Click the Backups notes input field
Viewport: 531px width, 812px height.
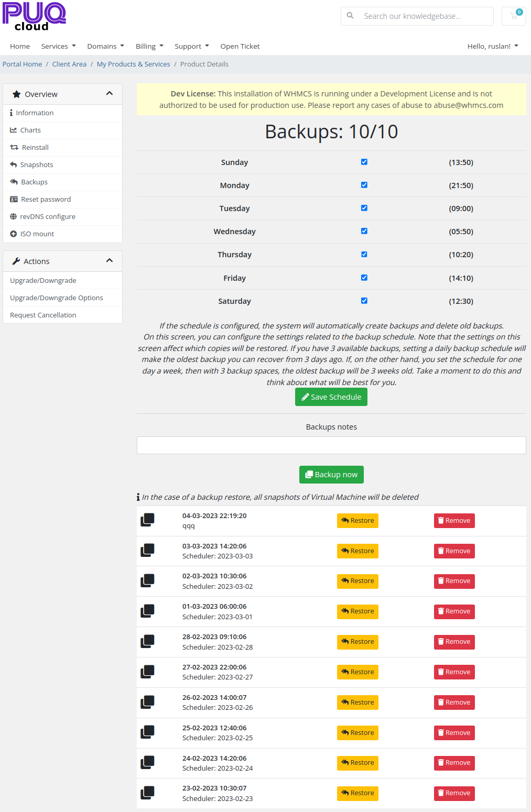point(331,445)
